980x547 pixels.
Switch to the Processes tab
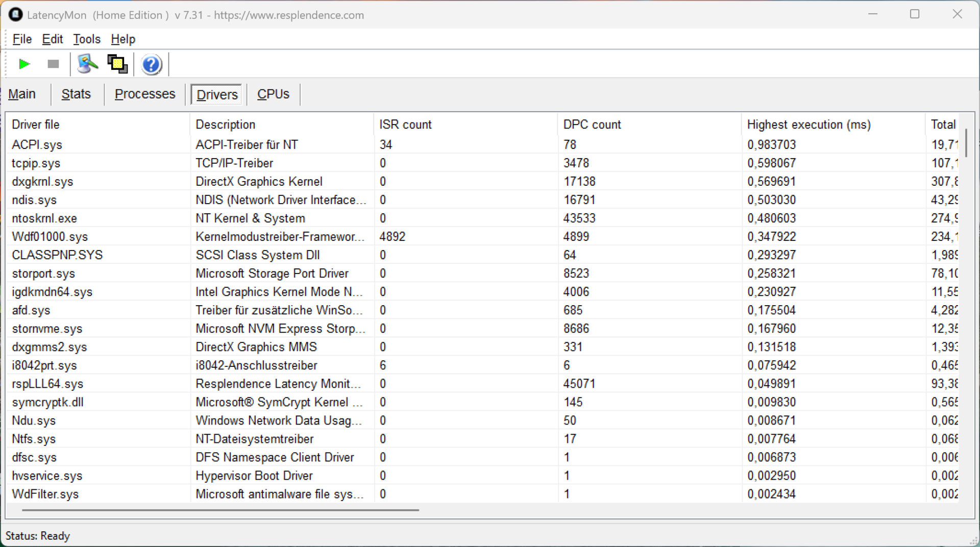[145, 94]
